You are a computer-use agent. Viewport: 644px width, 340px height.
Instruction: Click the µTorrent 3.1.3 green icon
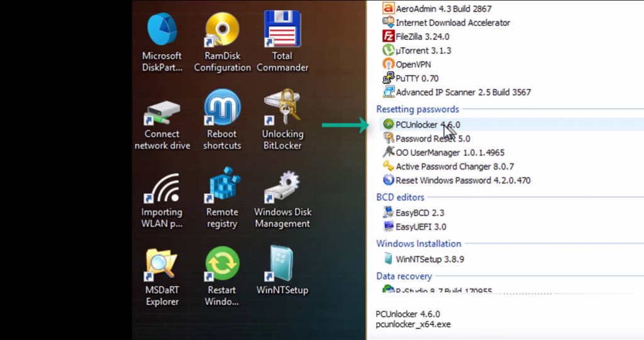point(388,50)
